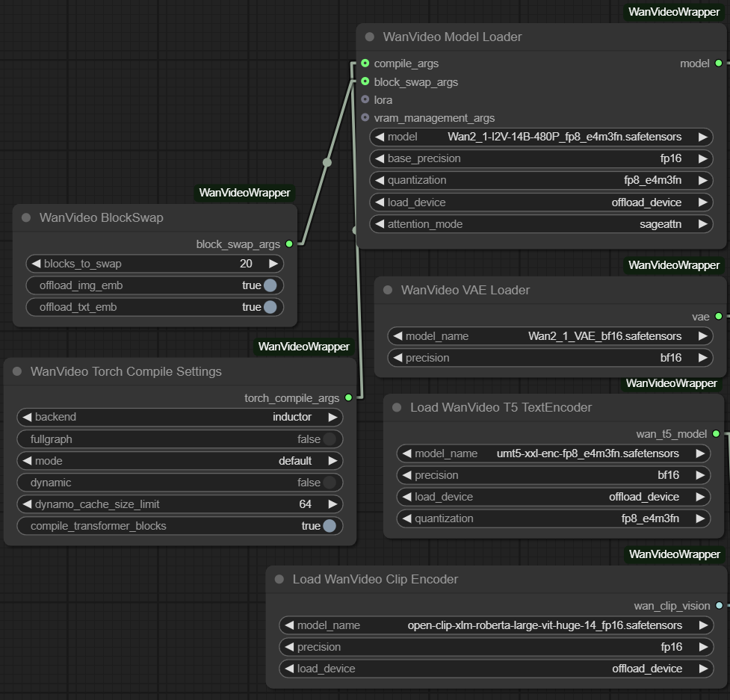This screenshot has height=700, width=730.
Task: Collapse Load WanVideo T5 TextEncoder node dot
Action: click(x=397, y=407)
